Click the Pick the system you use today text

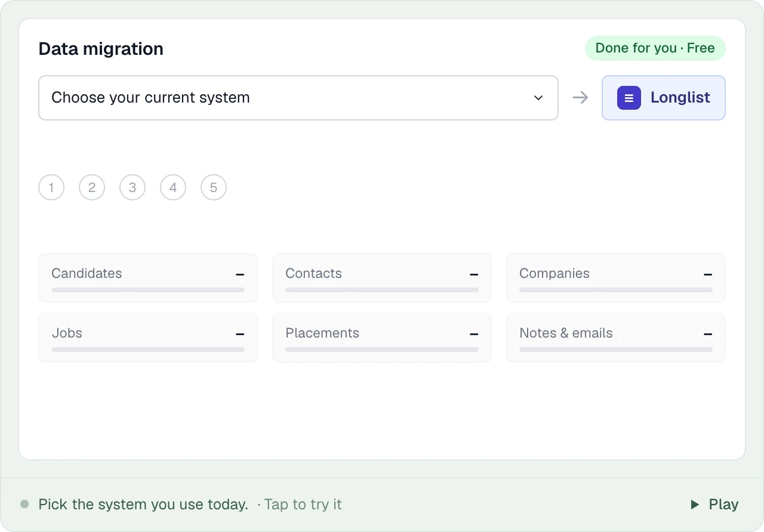[143, 505]
